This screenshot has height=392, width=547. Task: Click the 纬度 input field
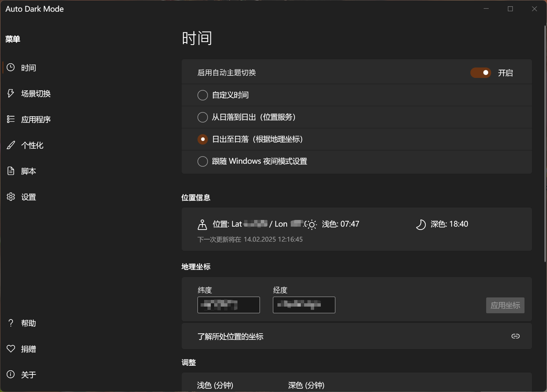pos(228,305)
